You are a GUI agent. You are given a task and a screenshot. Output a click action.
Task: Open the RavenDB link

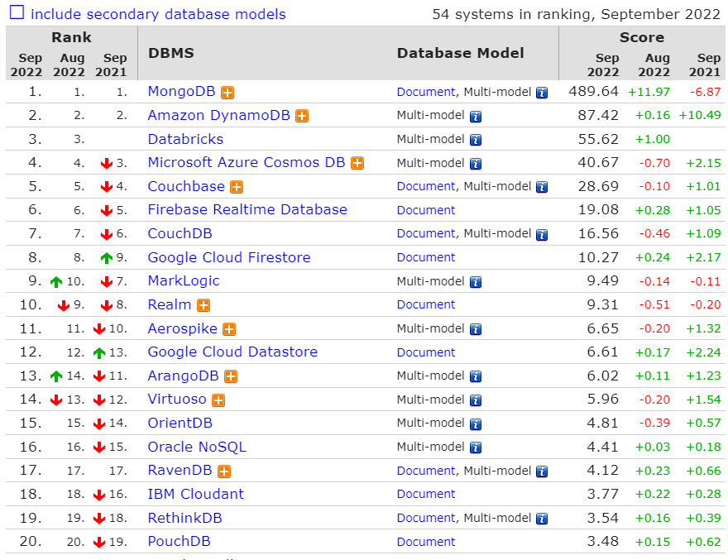coord(180,471)
